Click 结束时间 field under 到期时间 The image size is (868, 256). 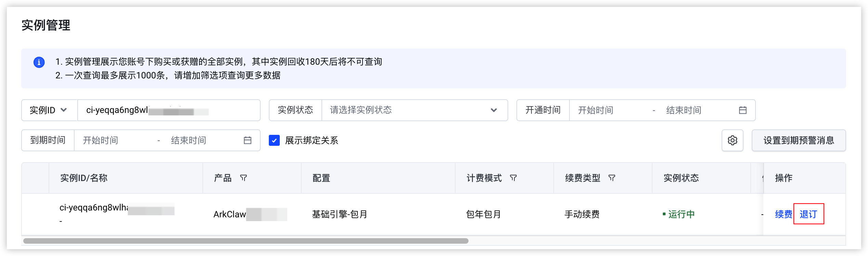(203, 140)
